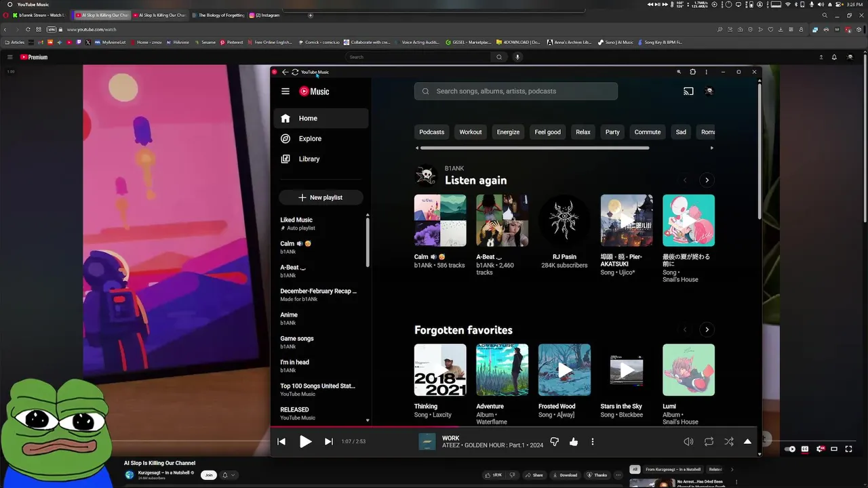Play the song WORK
The height and width of the screenshot is (488, 868).
pos(305,442)
